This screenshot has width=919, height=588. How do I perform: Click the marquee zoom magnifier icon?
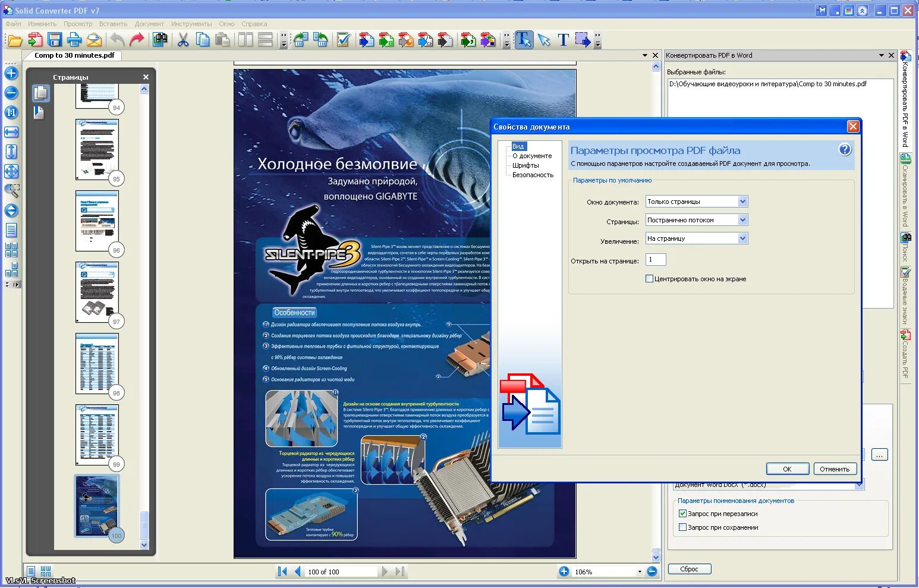(x=11, y=191)
